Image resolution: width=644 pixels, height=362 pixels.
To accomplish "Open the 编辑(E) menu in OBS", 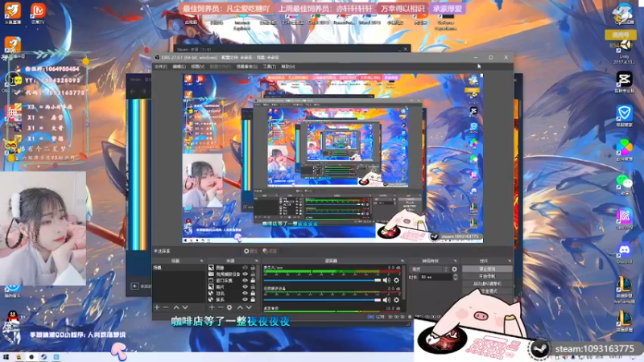I will click(179, 67).
